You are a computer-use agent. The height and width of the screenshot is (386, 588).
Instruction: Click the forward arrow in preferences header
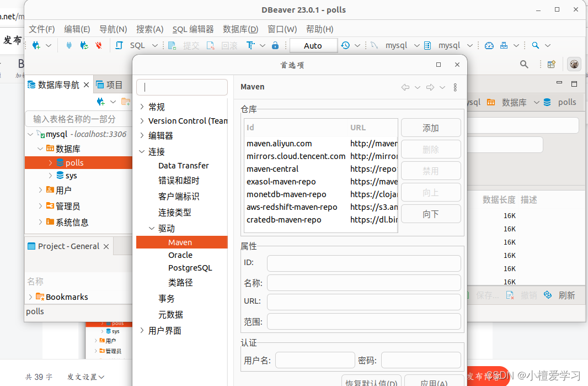(x=430, y=87)
